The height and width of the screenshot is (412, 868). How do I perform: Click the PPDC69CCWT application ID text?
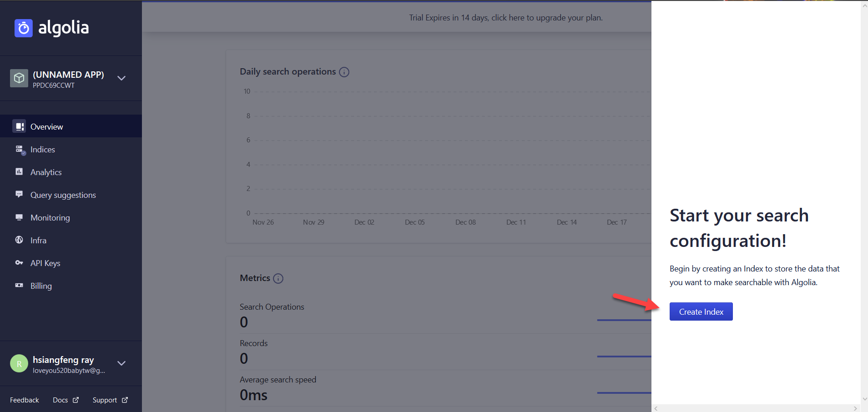[x=54, y=85]
